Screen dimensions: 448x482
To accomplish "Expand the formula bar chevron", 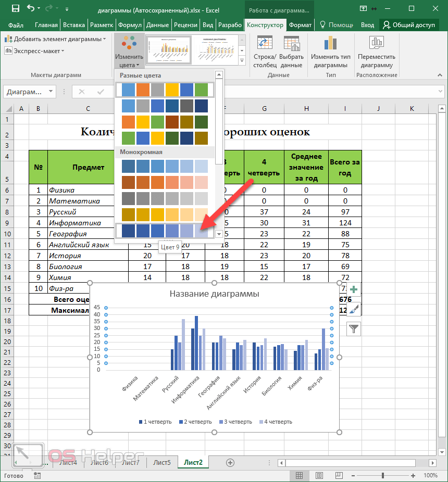I will tap(440, 91).
